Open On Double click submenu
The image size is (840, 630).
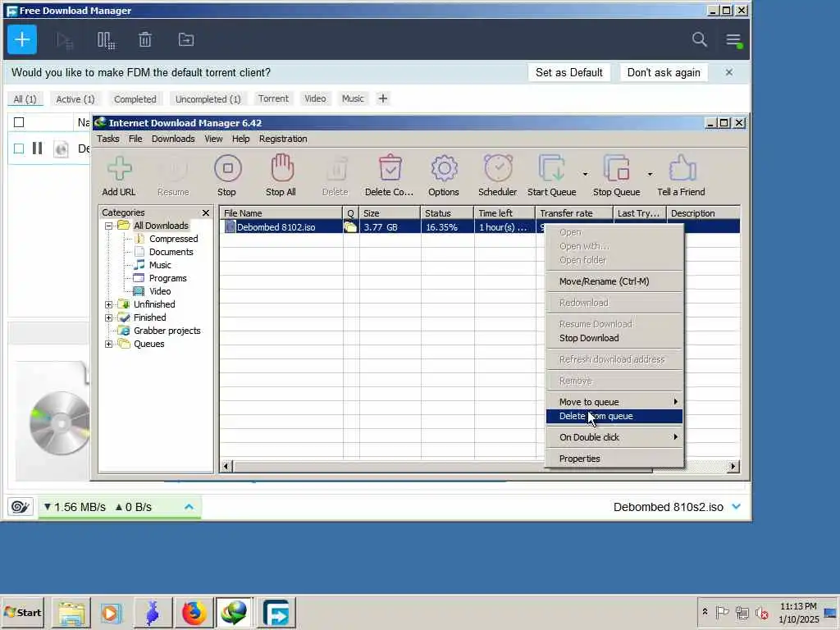click(614, 437)
